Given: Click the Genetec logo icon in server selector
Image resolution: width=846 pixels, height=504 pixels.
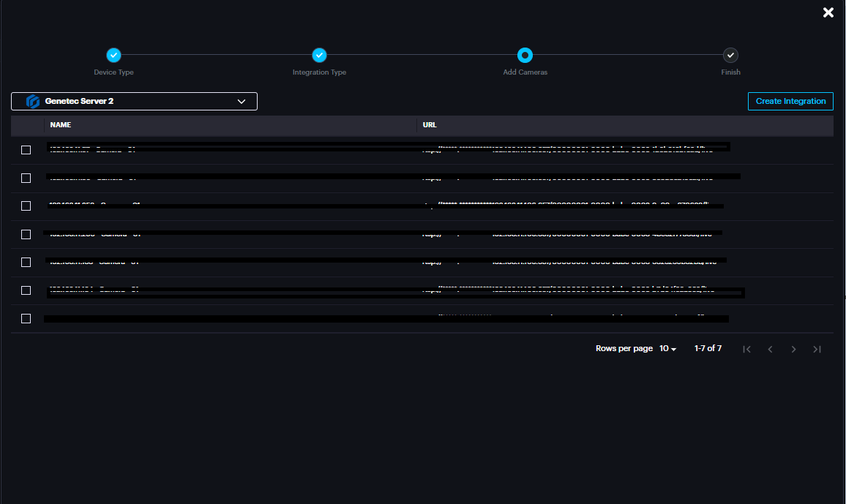Looking at the screenshot, I should pos(32,102).
